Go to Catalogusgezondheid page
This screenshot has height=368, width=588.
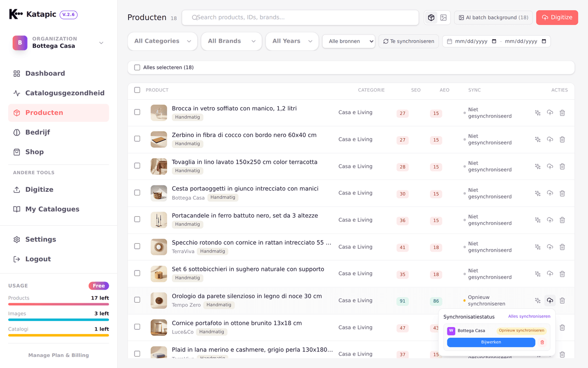[x=58, y=93]
